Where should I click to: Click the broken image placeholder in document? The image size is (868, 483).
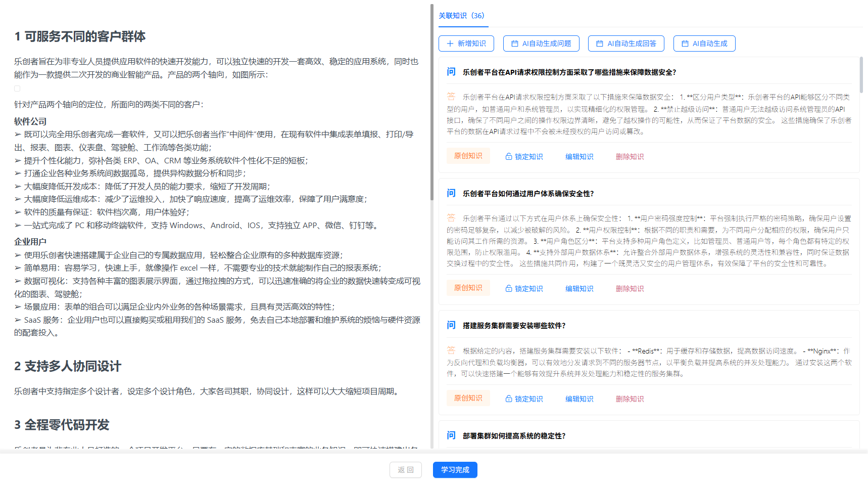tap(17, 89)
